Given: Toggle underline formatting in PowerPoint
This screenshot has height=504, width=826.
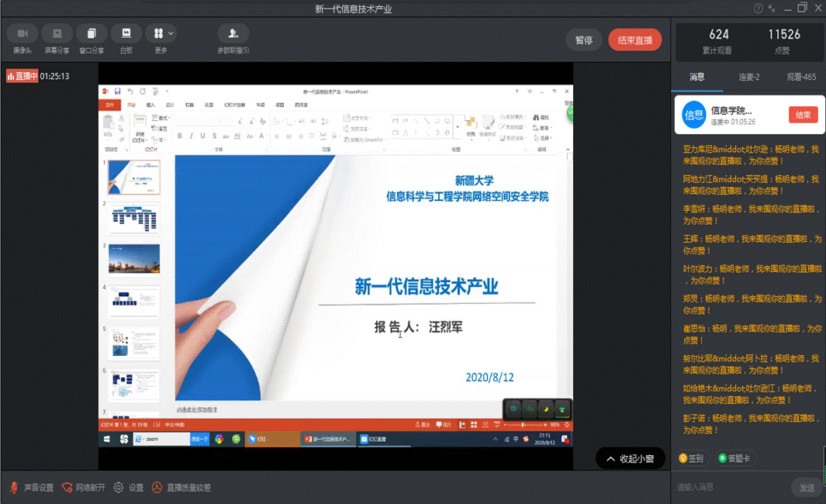Looking at the screenshot, I should pyautogui.click(x=202, y=134).
